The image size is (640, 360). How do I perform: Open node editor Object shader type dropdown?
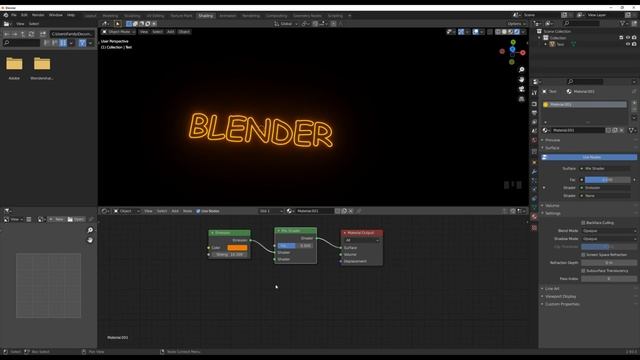pyautogui.click(x=127, y=211)
